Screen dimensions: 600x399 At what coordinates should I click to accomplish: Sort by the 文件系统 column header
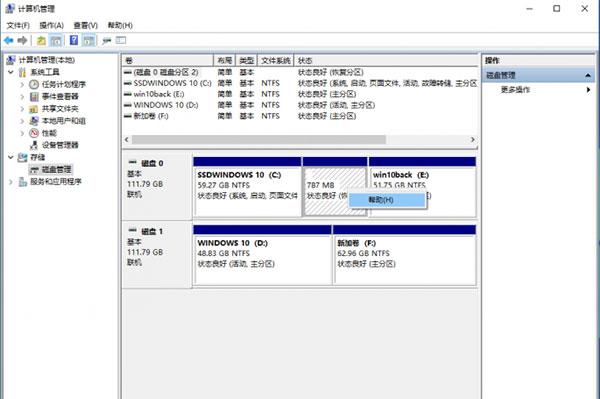(276, 60)
